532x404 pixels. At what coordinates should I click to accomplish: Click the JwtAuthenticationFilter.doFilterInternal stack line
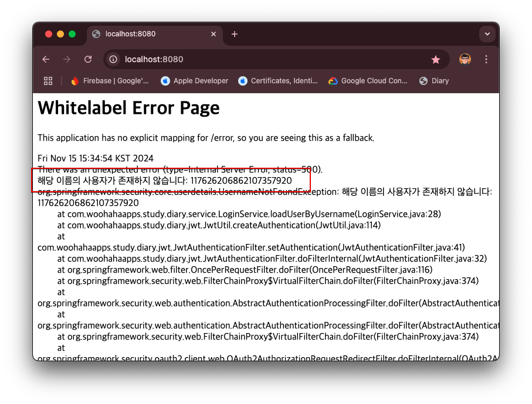pyautogui.click(x=272, y=259)
